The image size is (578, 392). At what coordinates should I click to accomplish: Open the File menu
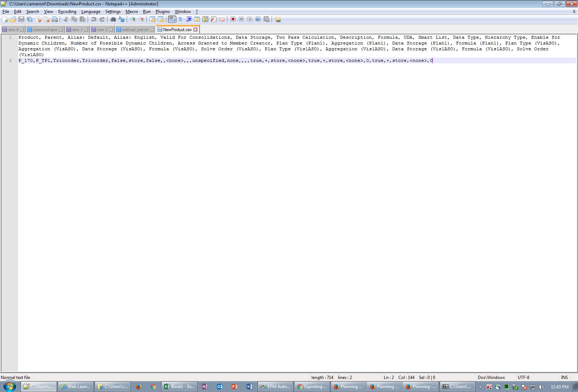[6, 12]
